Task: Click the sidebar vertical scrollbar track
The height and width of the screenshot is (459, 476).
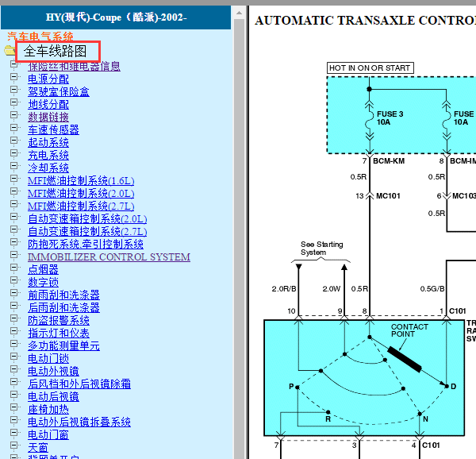Action: tap(240, 238)
